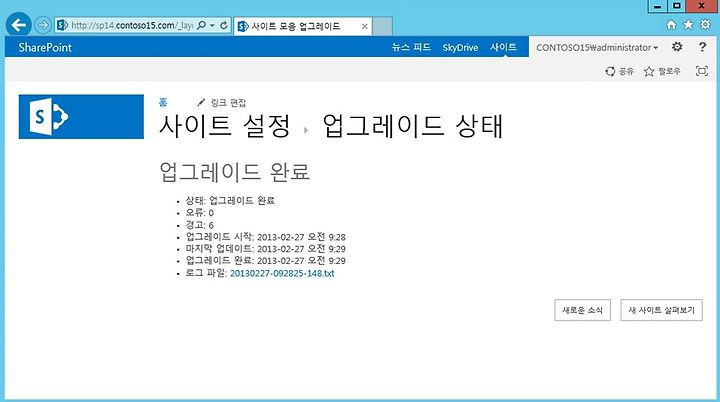Screen dimensions: 720x402
Task: Close the 사이트 모음 업그레이드 tab
Action: [365, 27]
